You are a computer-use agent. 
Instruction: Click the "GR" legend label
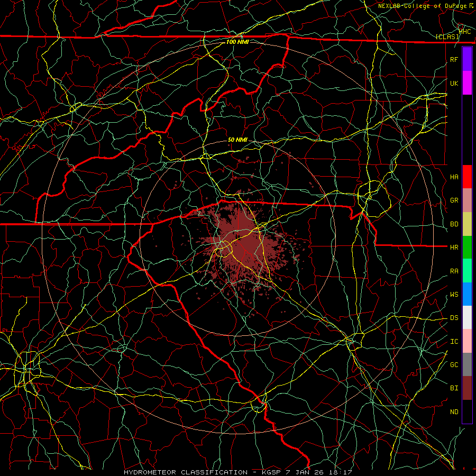454,200
